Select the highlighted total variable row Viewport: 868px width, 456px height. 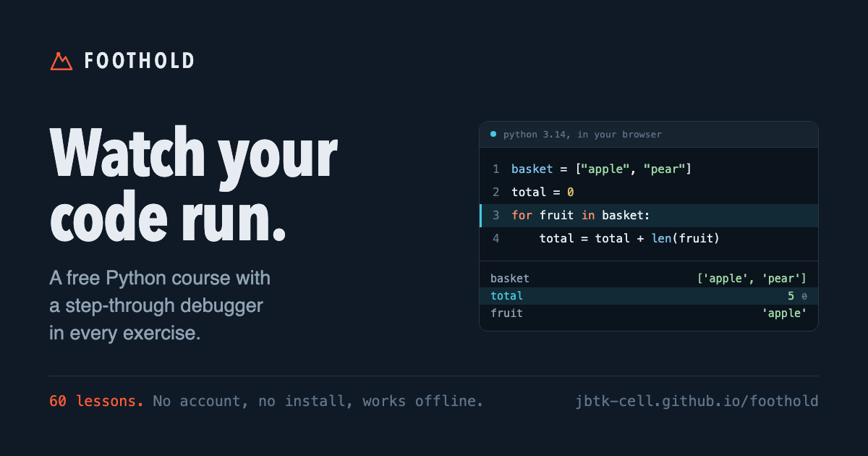click(649, 296)
